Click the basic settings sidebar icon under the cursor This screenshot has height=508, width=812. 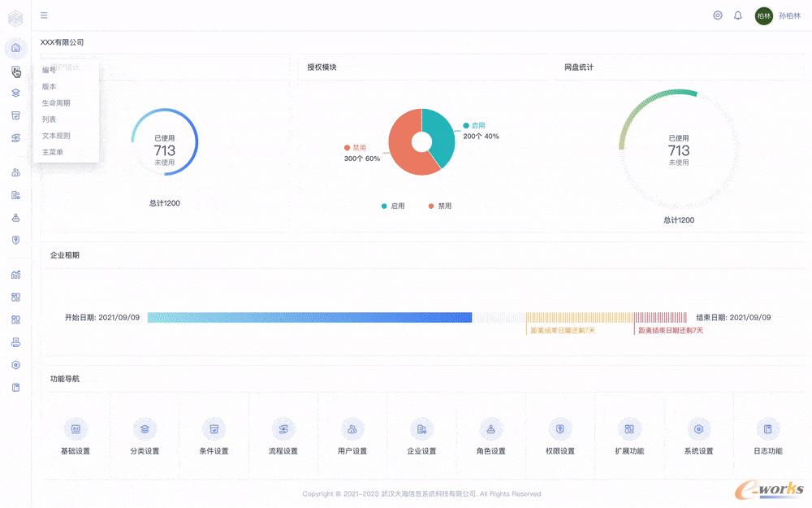(x=16, y=71)
